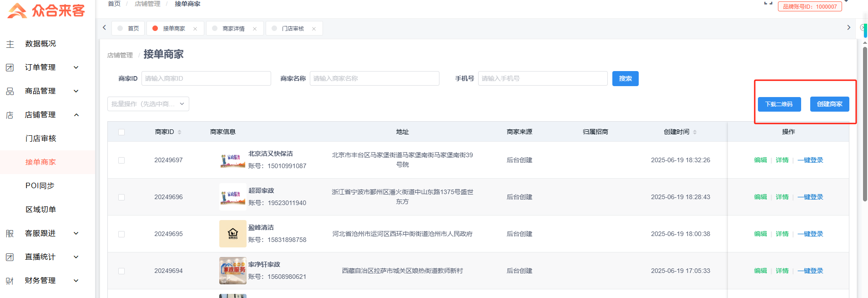Image resolution: width=868 pixels, height=298 pixels.
Task: Click the 品牌账号ID: 1000007 badge
Action: [x=810, y=6]
